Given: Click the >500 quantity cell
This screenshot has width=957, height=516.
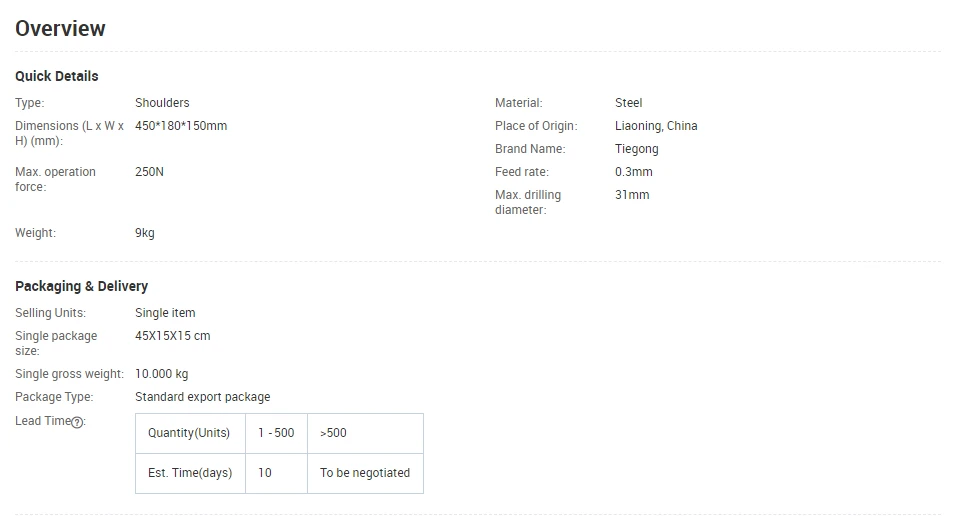Looking at the screenshot, I should [365, 434].
